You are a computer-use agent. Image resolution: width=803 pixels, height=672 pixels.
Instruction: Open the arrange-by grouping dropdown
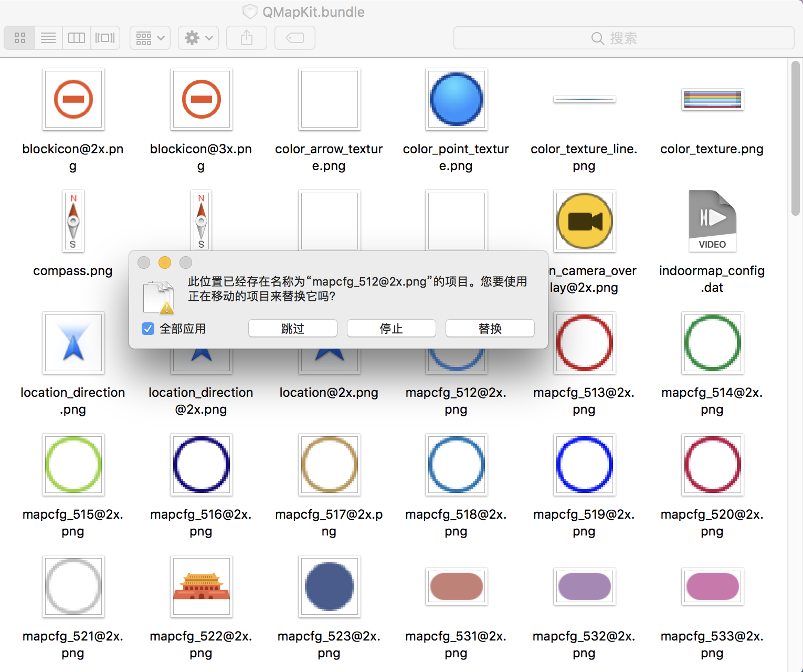coord(150,38)
